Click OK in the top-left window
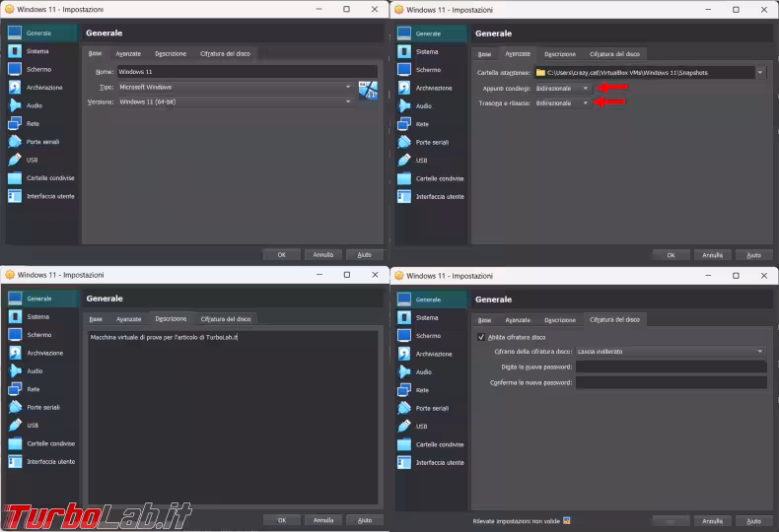Screen dimensions: 779x532 click(282, 254)
